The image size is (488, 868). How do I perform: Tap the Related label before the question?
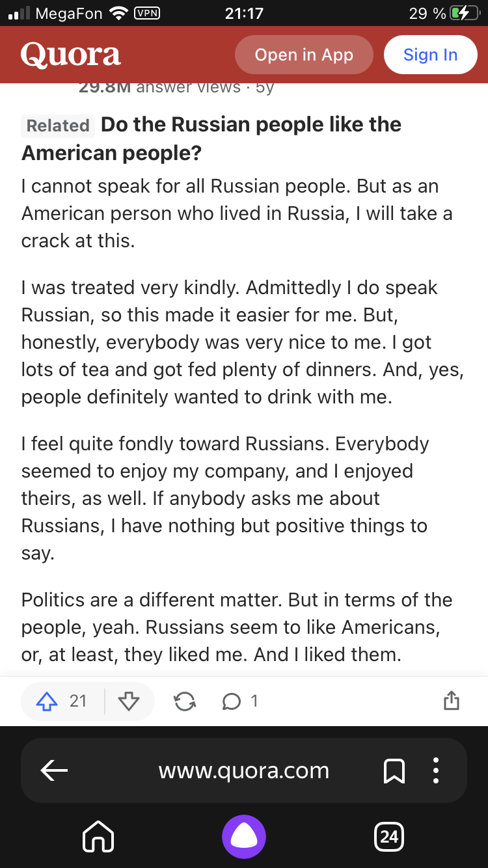point(58,126)
